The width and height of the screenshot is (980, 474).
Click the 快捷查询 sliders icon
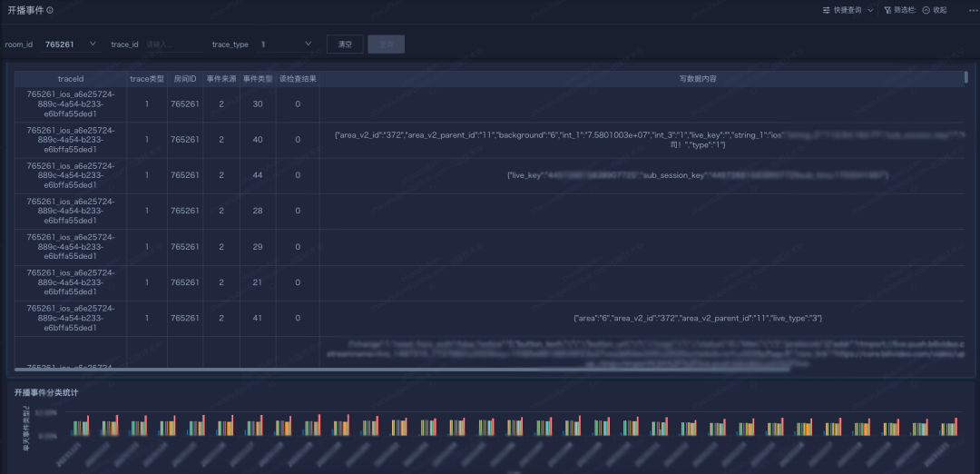(x=827, y=10)
